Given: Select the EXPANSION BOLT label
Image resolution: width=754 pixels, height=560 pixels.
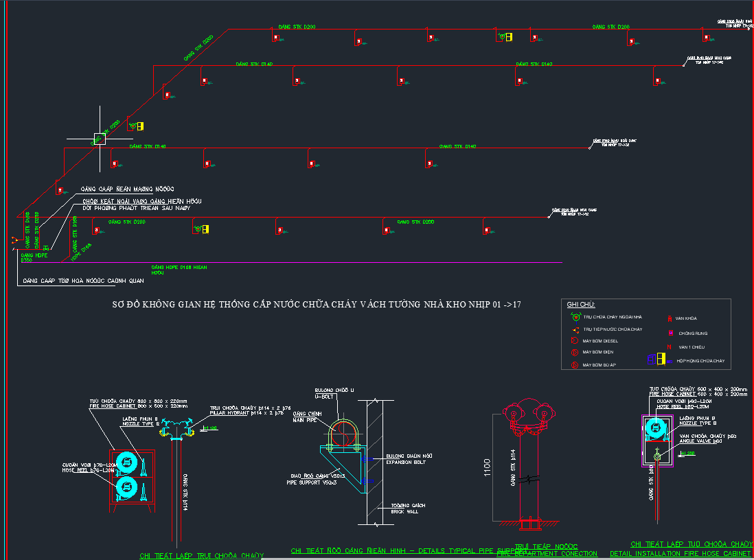Looking at the screenshot, I should (405, 463).
